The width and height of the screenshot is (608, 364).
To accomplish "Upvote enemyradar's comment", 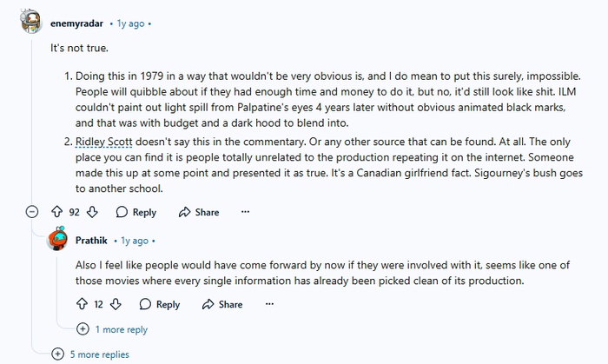I will coord(58,212).
